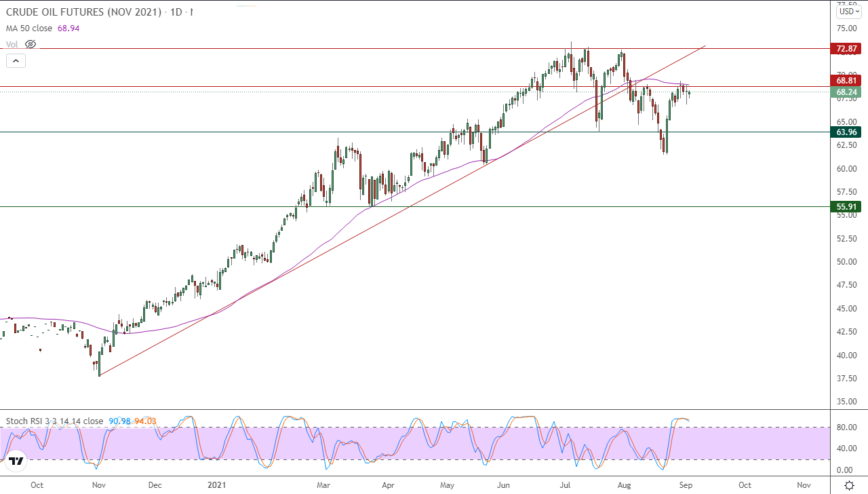Click the Sep label on time axis
Screen dimensions: 868x494
(x=687, y=485)
